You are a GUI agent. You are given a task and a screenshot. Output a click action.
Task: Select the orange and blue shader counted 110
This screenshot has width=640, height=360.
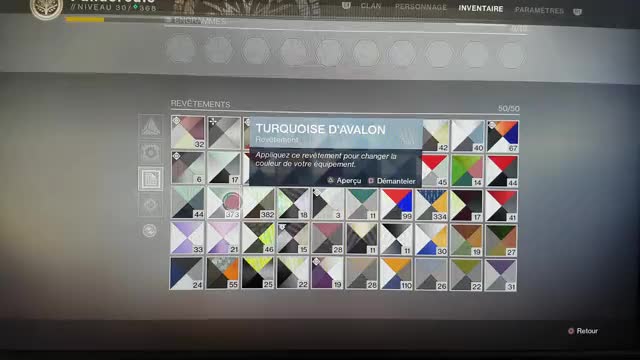[x=396, y=274]
